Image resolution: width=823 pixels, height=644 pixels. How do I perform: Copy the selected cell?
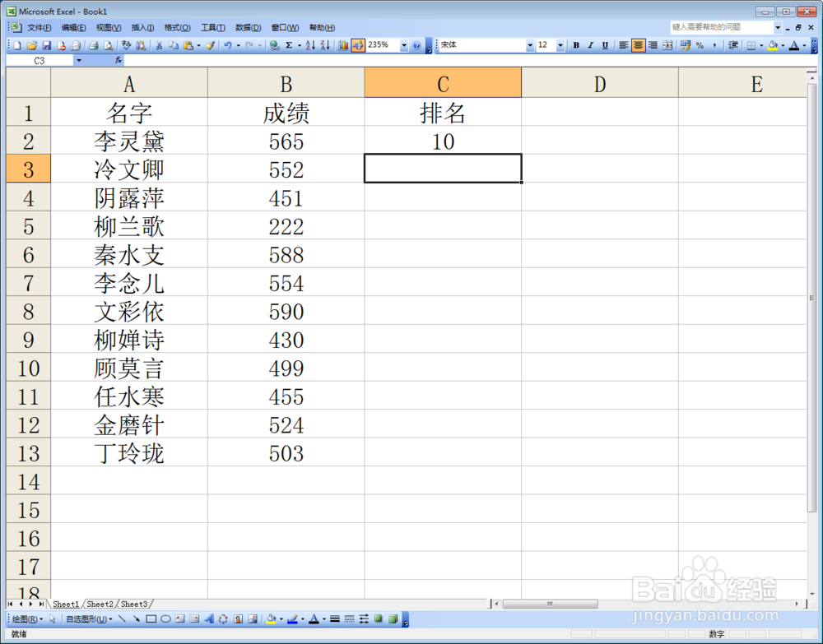coord(173,45)
